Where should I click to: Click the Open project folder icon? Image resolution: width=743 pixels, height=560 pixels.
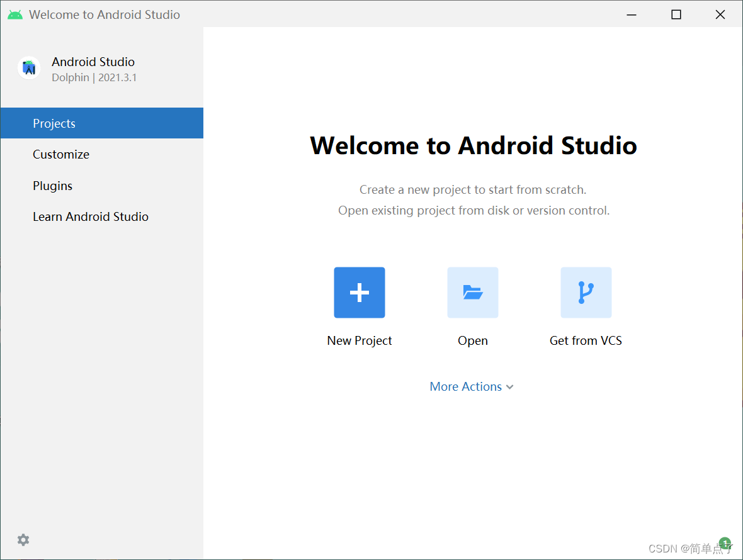[x=472, y=292]
